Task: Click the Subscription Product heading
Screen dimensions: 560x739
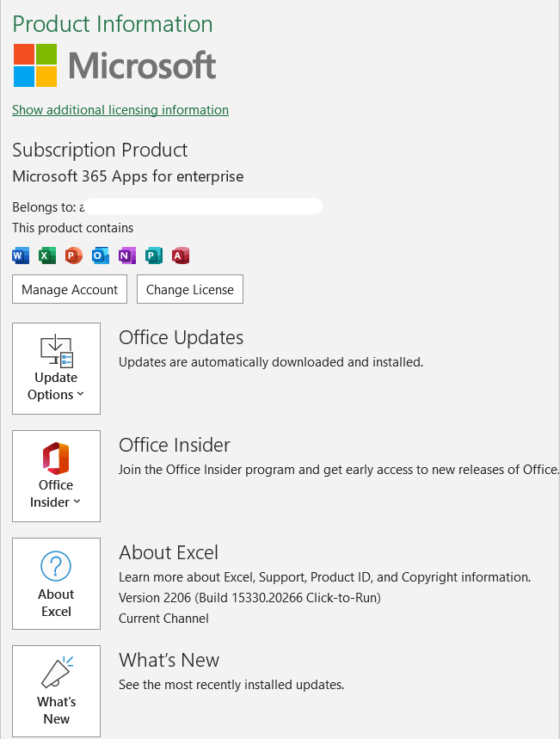Action: click(x=100, y=151)
